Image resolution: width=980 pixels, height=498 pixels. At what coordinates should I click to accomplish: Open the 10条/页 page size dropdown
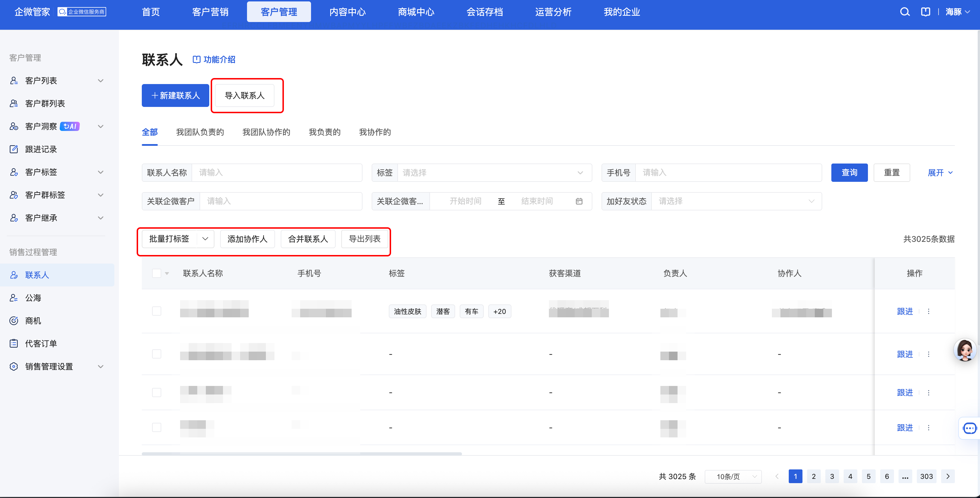coord(733,476)
